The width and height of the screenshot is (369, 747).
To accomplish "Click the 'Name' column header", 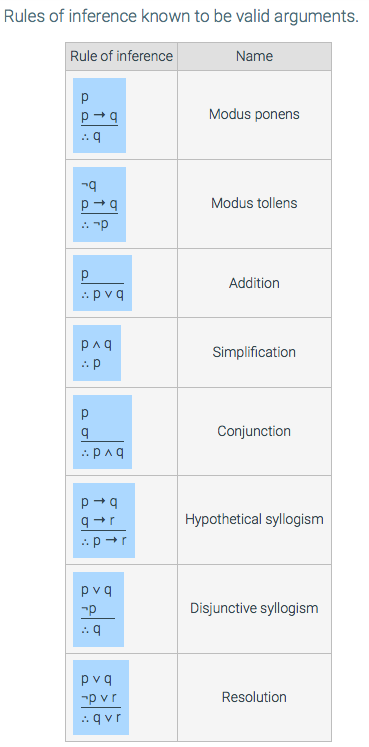I will pos(254,56).
